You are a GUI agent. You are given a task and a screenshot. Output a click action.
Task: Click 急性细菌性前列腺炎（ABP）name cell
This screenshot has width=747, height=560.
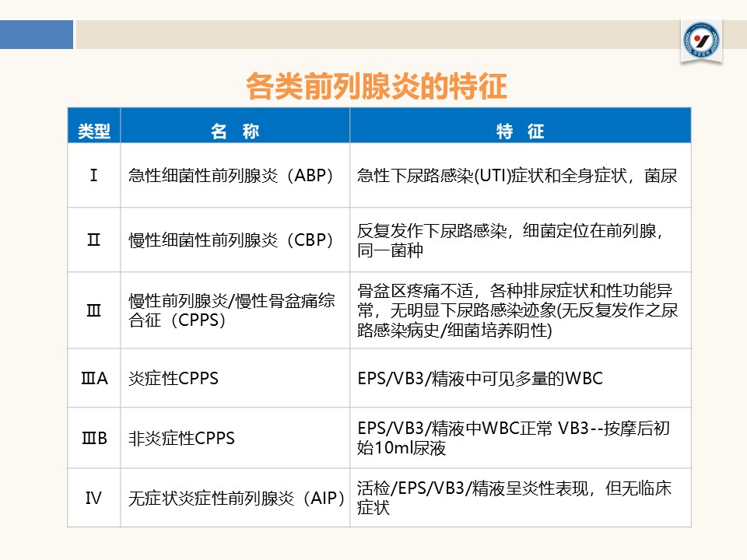(x=235, y=175)
